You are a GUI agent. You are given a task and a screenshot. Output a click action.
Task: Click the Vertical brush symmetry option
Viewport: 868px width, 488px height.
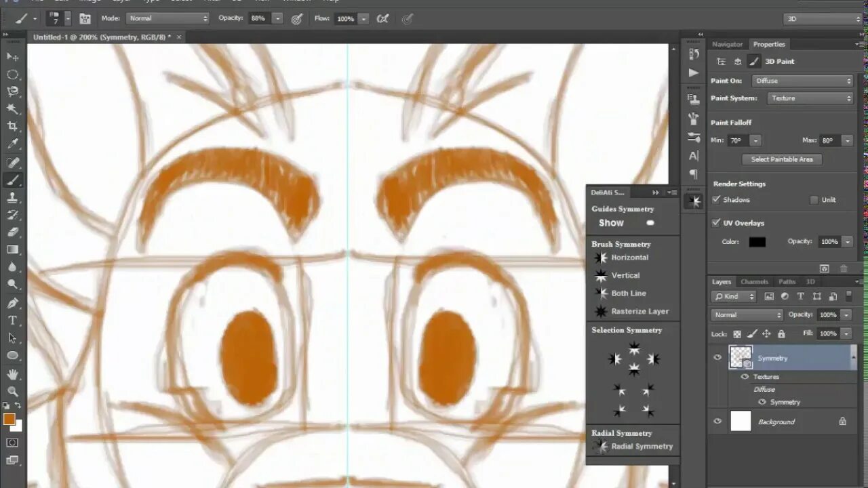coord(618,275)
